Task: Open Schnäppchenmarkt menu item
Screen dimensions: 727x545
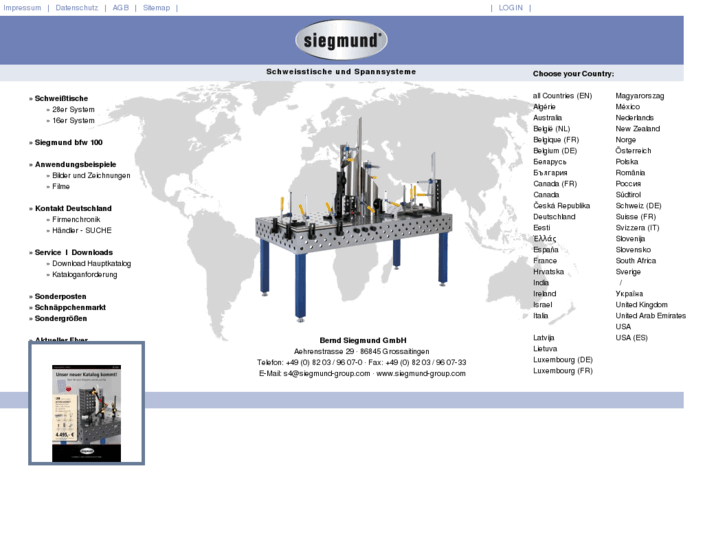Action: coord(70,308)
